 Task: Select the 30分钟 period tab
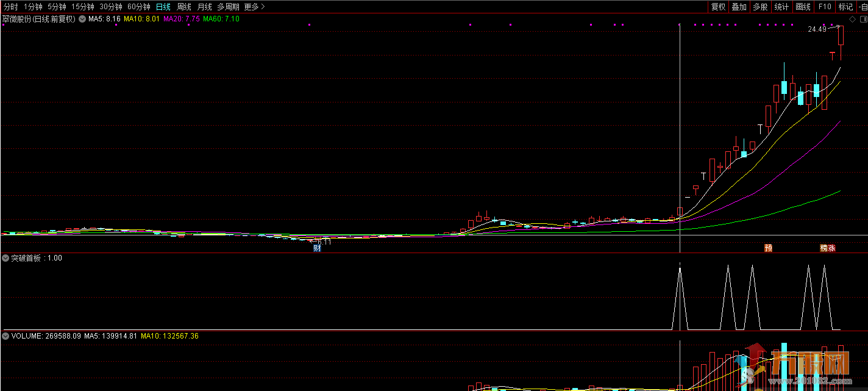coord(111,7)
